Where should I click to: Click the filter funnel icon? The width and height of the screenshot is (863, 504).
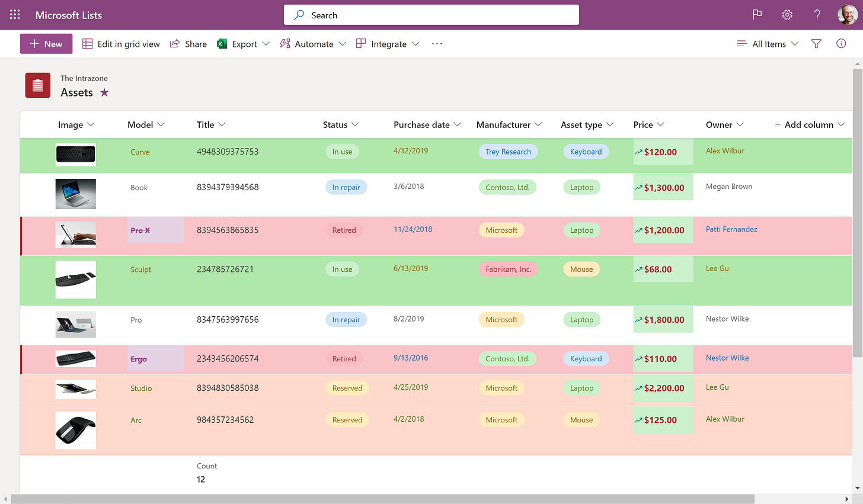[816, 44]
